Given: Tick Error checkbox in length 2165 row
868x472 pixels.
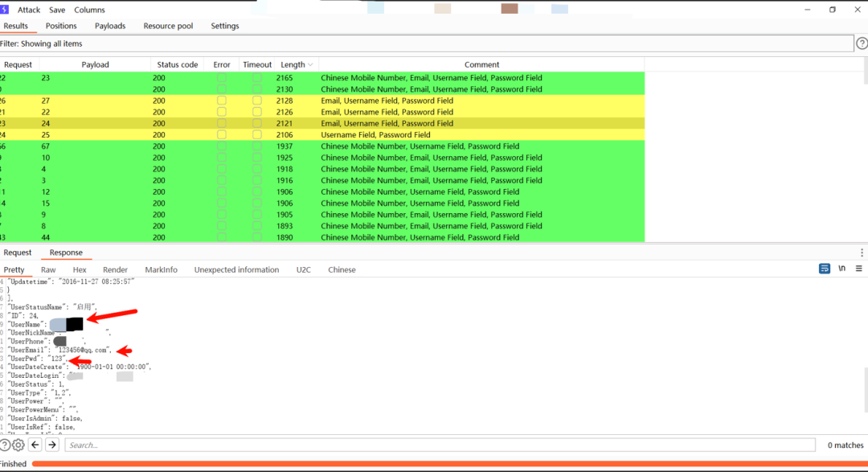Looking at the screenshot, I should (x=222, y=77).
